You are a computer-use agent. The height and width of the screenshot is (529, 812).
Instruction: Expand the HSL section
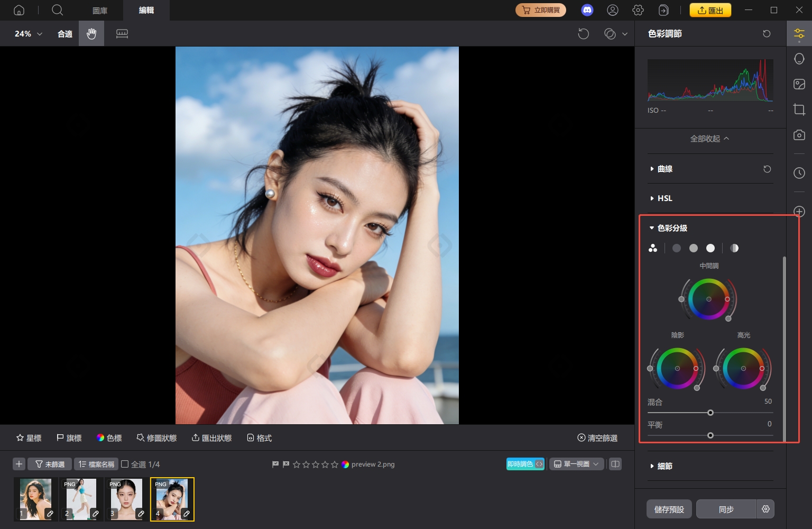(x=665, y=198)
